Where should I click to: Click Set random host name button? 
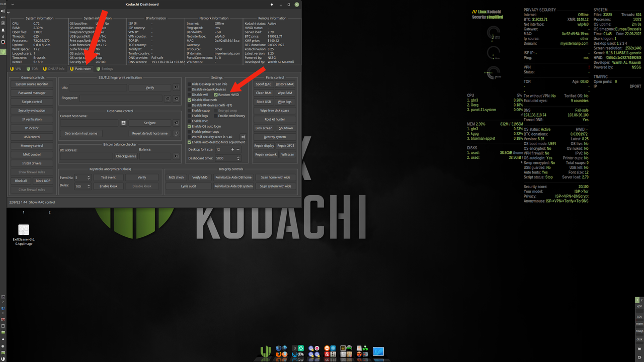81,133
